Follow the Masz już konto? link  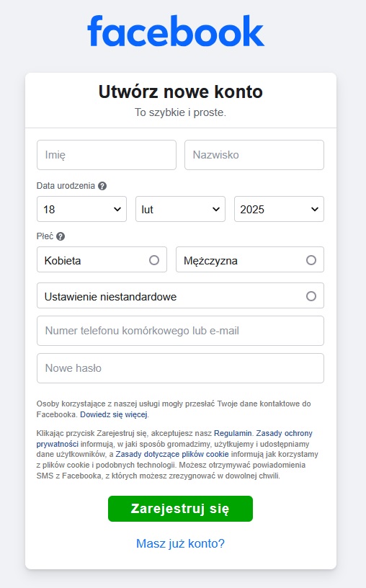[x=180, y=543]
